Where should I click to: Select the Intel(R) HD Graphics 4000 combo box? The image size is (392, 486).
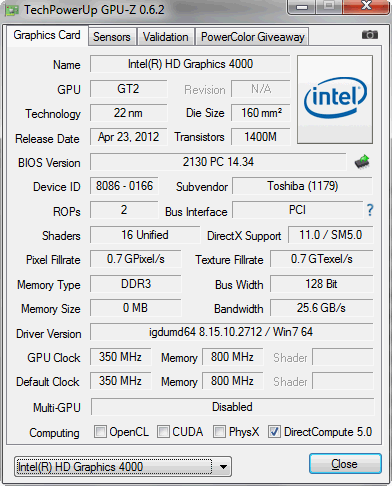(123, 467)
